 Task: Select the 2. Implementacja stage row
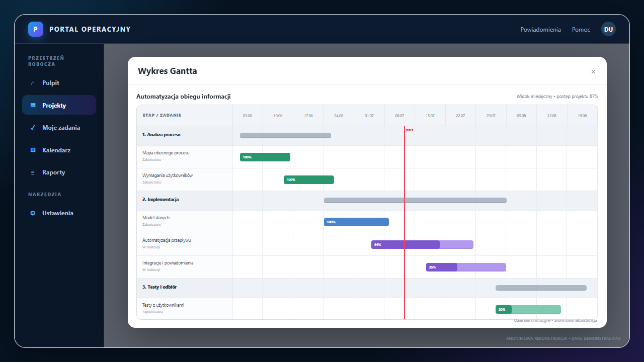367,200
